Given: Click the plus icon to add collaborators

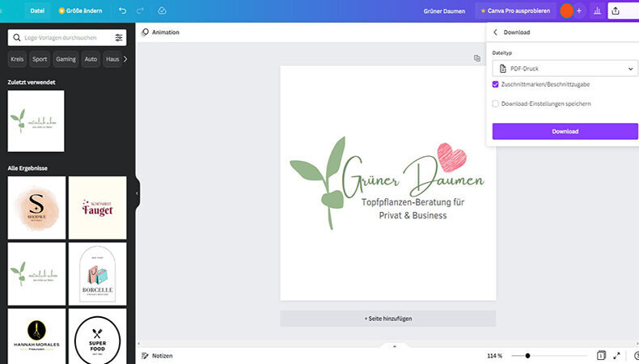Looking at the screenshot, I should tap(579, 11).
